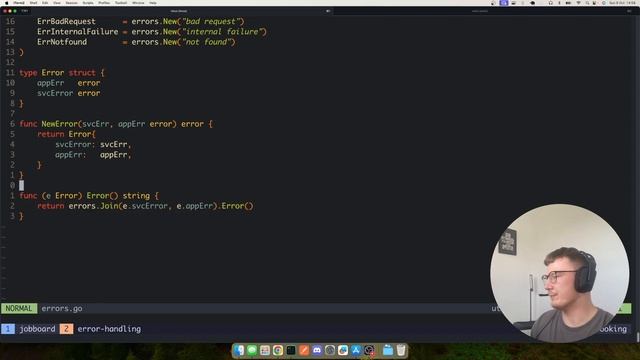Screen dimensions: 640x360
Task: Click the 'type Error struct' declaration
Action: click(62, 73)
